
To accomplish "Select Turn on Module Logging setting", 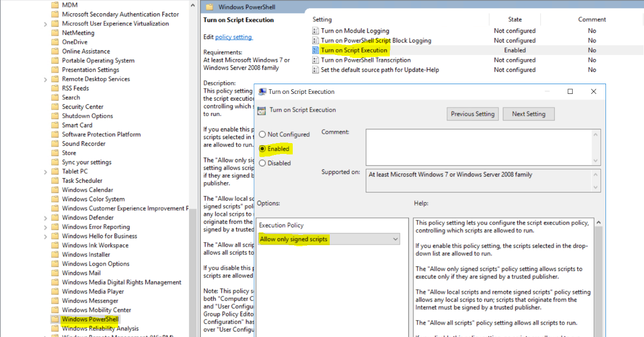I will pyautogui.click(x=355, y=31).
